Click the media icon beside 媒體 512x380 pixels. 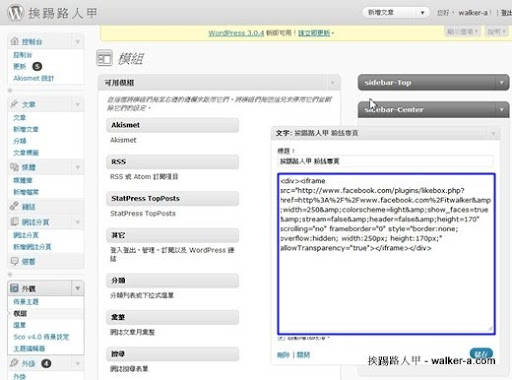pos(15,167)
